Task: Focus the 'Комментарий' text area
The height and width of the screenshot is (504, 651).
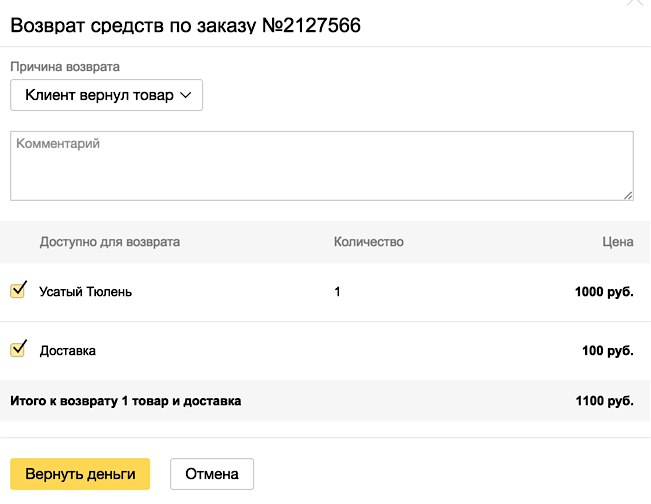Action: 322,166
